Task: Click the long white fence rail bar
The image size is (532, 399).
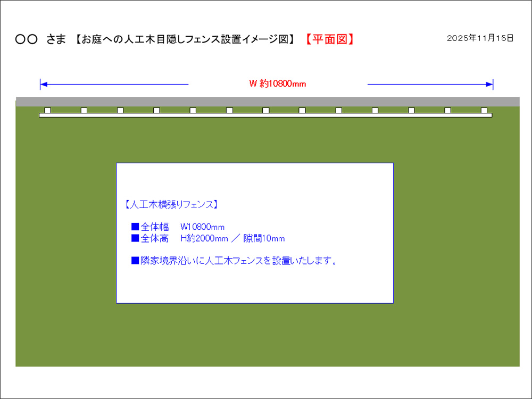Action: [265, 115]
